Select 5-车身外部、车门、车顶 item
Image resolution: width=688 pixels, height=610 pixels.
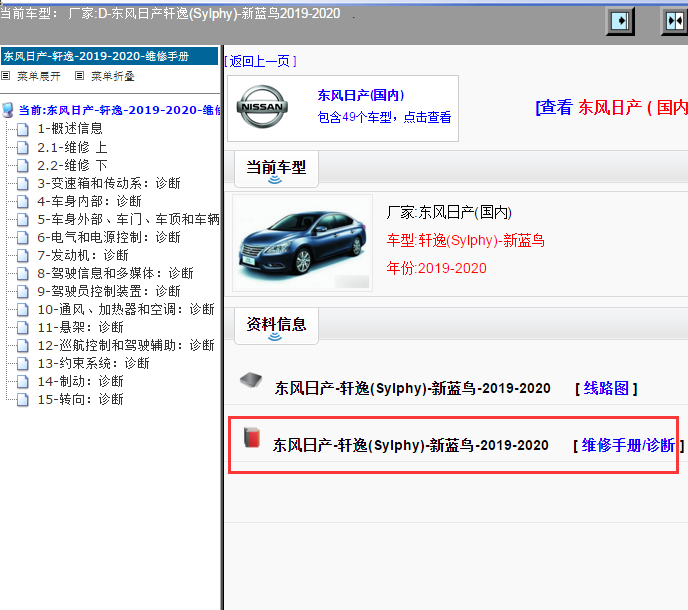pos(128,219)
